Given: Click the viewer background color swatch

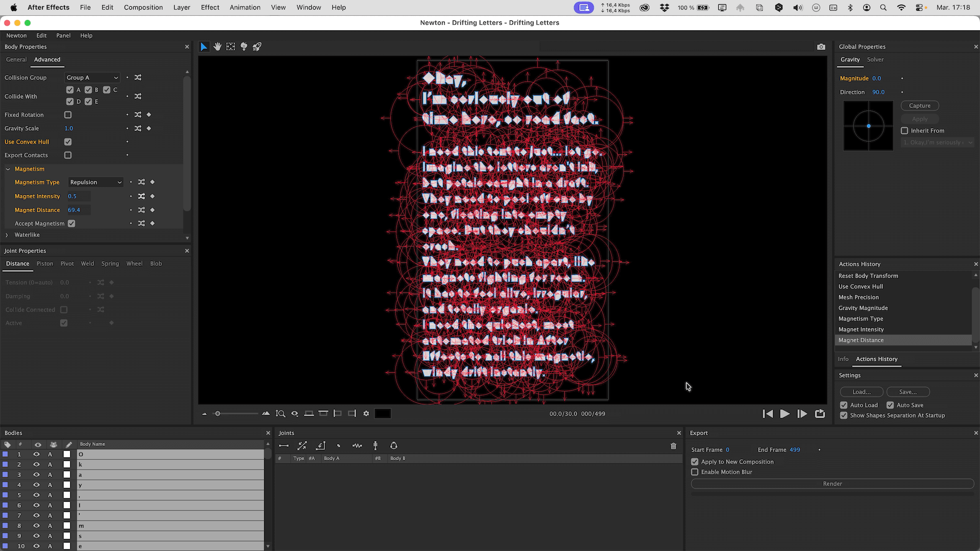Looking at the screenshot, I should click(x=382, y=414).
